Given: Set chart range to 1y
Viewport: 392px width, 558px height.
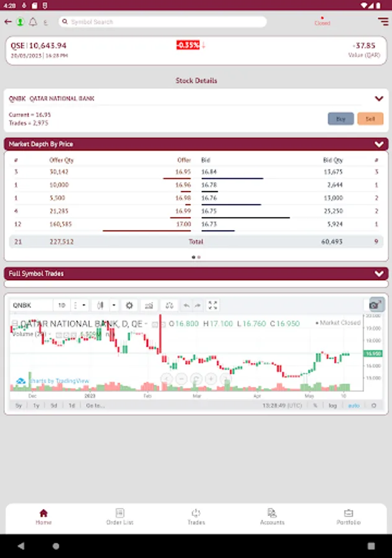Looking at the screenshot, I should point(36,405).
